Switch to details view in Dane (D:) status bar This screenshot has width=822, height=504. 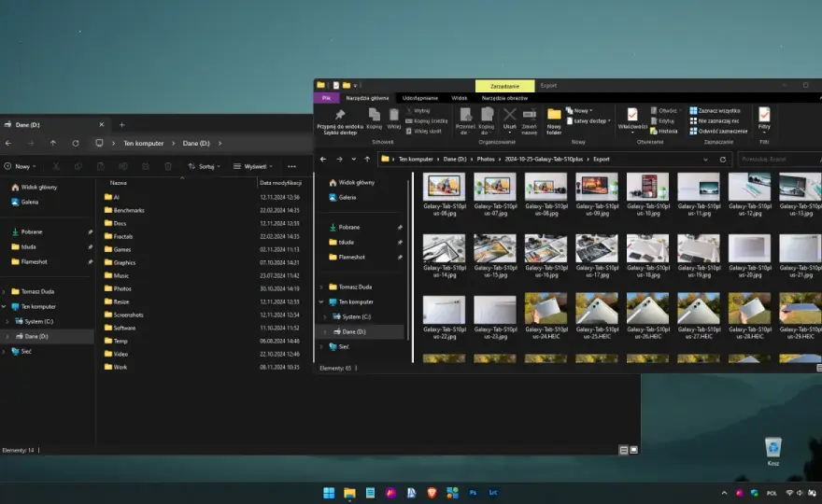point(623,450)
